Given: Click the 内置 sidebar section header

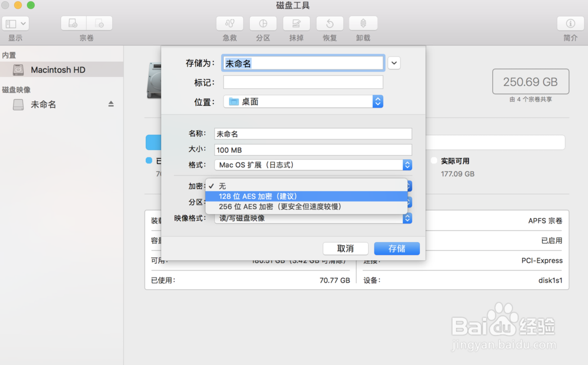Looking at the screenshot, I should pyautogui.click(x=9, y=55).
